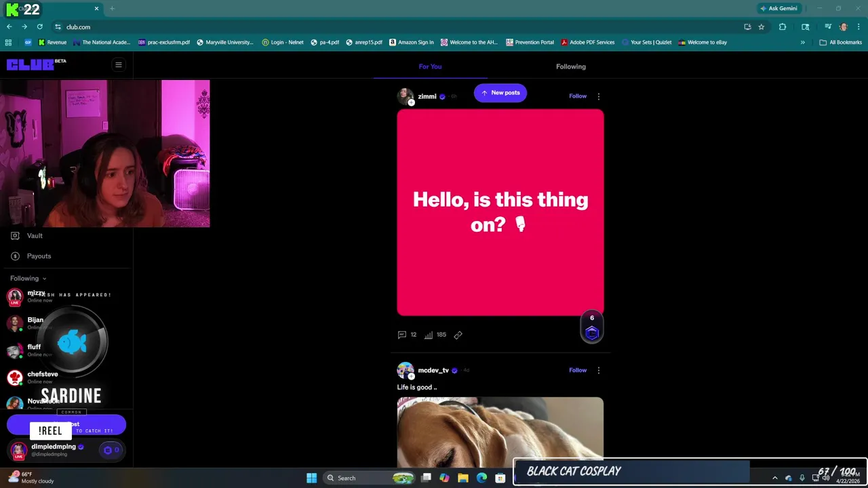Open the Adobe PDF Services bookmark
Viewport: 868px width, 488px height.
click(587, 42)
